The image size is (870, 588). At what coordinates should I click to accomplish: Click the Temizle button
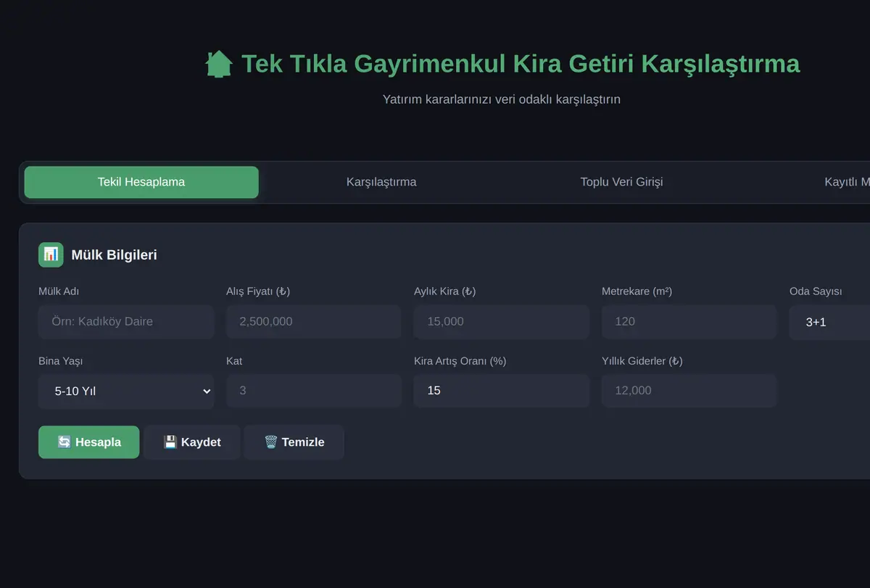point(294,442)
